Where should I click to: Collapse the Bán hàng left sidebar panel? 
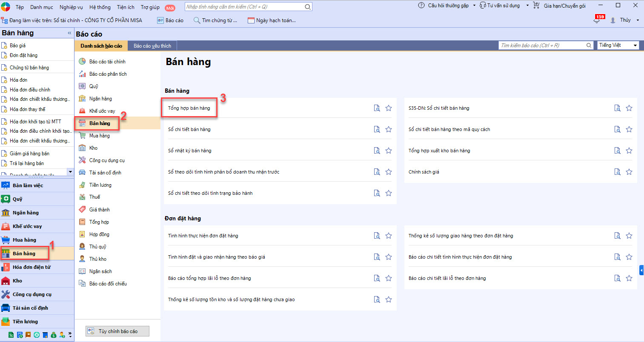point(69,33)
